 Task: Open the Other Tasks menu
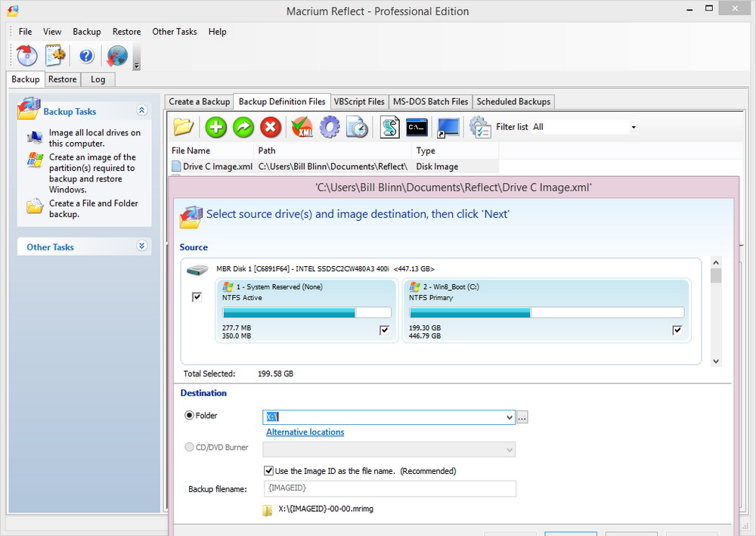point(175,31)
